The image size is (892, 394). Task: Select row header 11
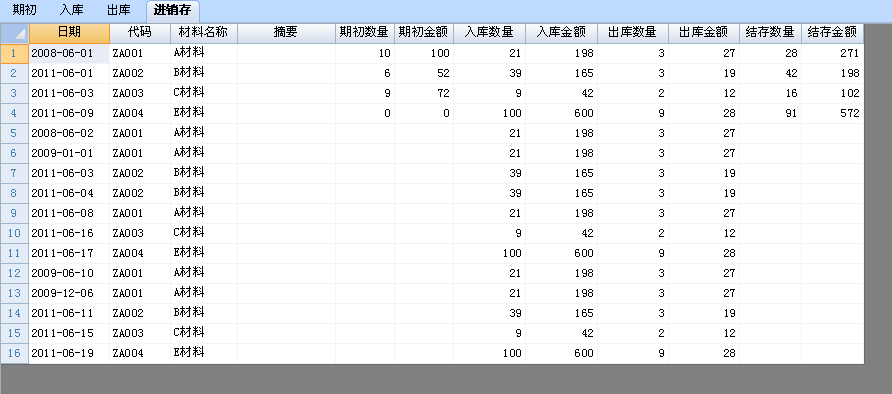point(15,253)
